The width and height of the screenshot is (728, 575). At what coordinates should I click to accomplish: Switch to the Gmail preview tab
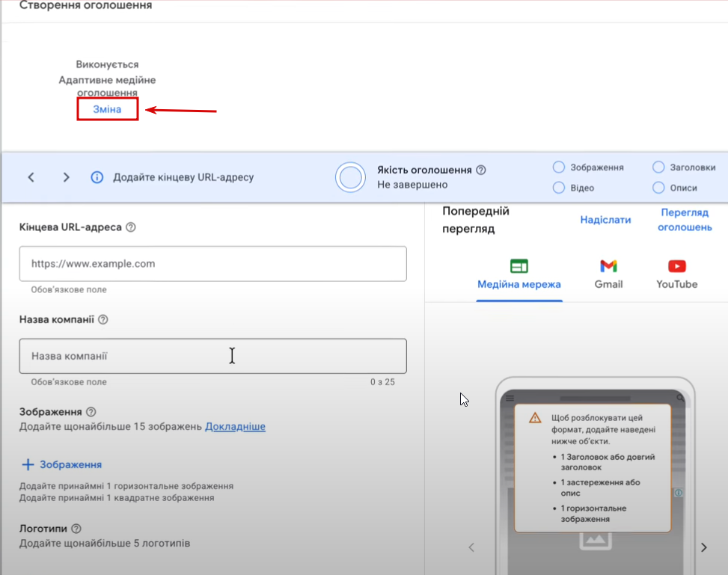(609, 274)
